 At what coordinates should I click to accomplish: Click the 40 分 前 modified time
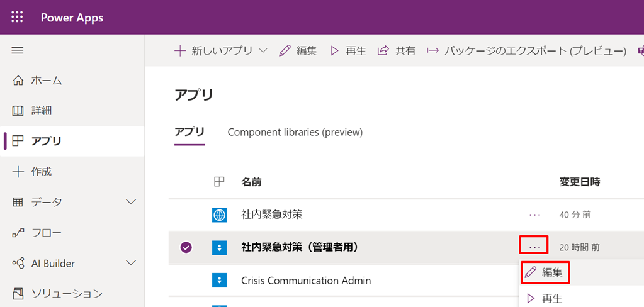pyautogui.click(x=575, y=215)
